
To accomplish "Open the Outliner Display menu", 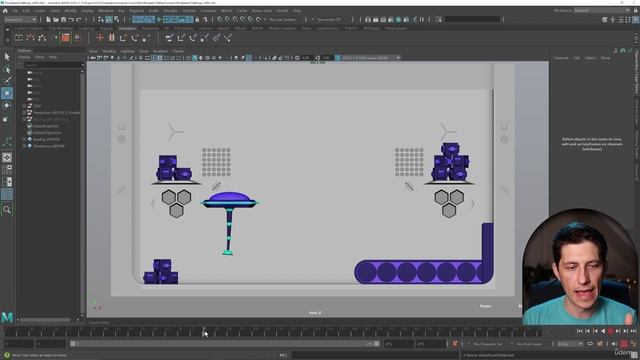I will (24, 57).
